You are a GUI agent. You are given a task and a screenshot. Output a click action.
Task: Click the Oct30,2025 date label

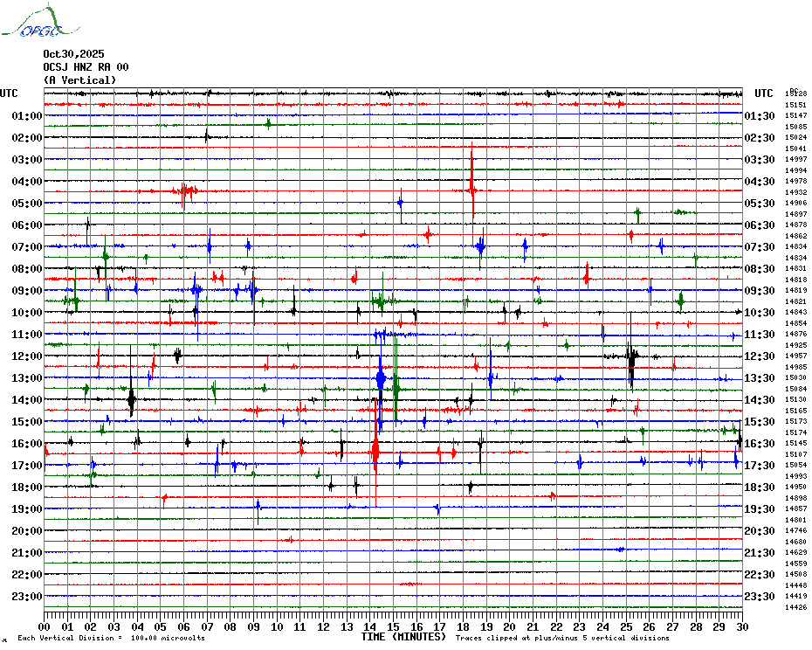[x=72, y=54]
